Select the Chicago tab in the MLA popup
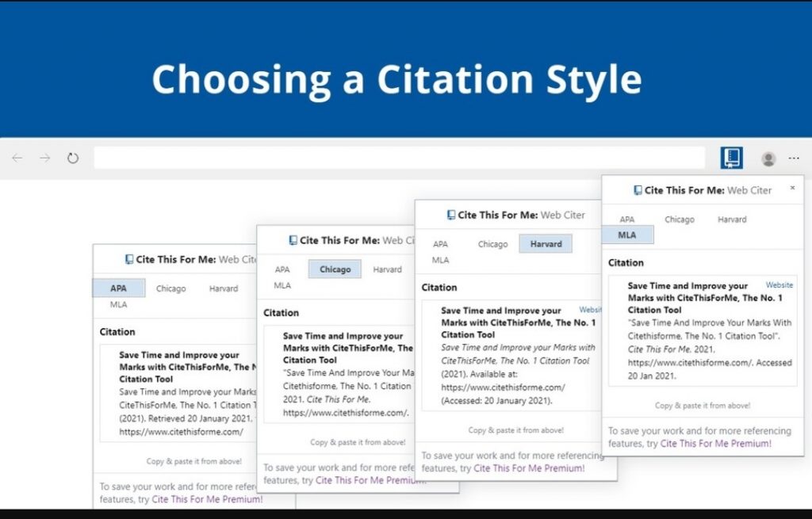 (679, 219)
